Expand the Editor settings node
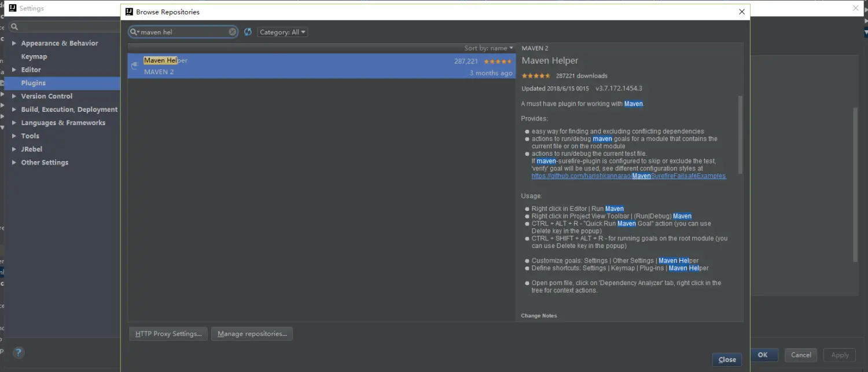The height and width of the screenshot is (372, 868). click(x=14, y=70)
